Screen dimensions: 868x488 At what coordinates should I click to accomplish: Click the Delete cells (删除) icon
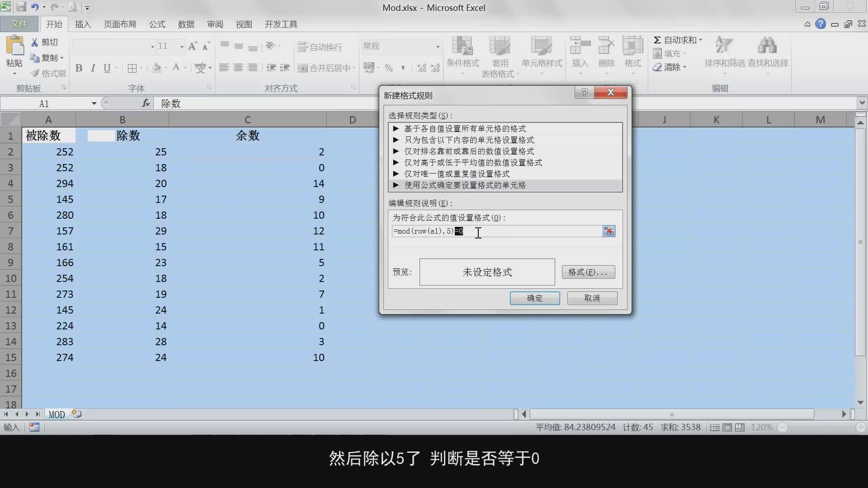606,47
